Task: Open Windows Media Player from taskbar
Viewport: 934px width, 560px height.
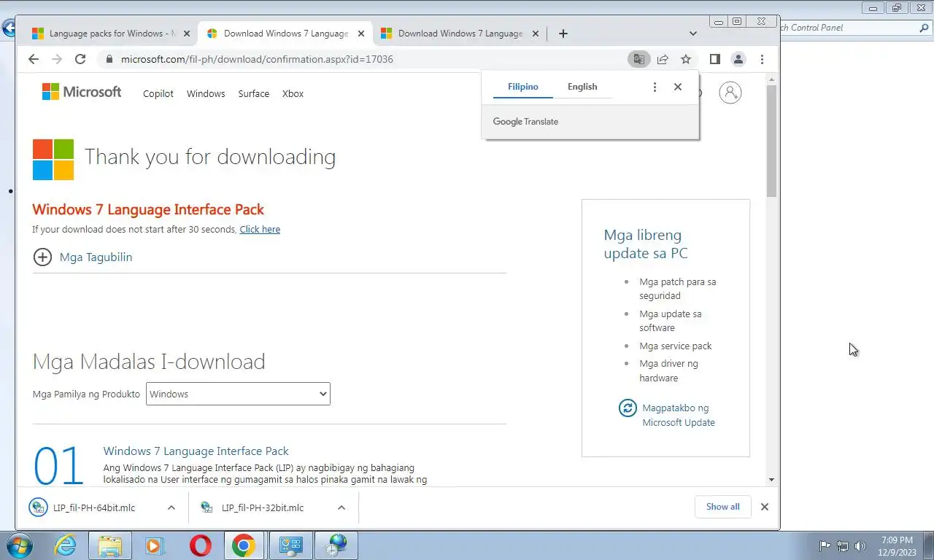Action: [x=154, y=545]
